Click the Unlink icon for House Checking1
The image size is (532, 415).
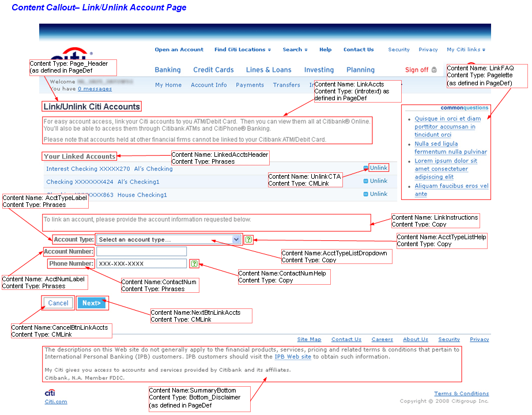[x=366, y=194]
